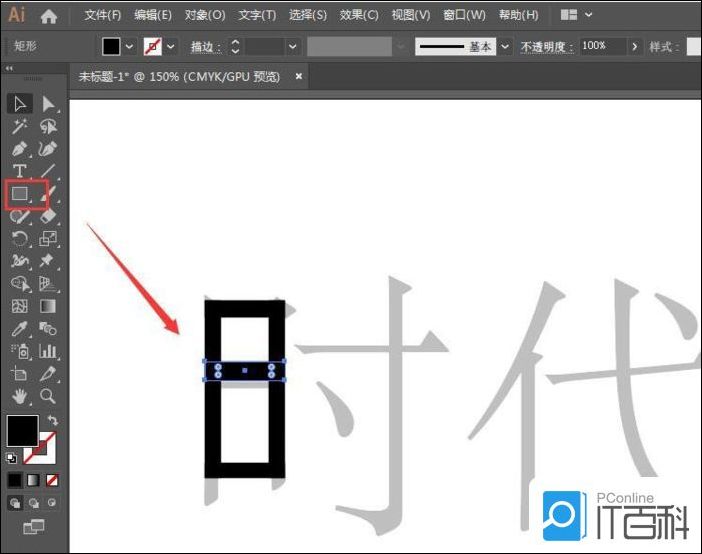702x554 pixels.
Task: Open the 对象(O) menu
Action: coord(205,15)
